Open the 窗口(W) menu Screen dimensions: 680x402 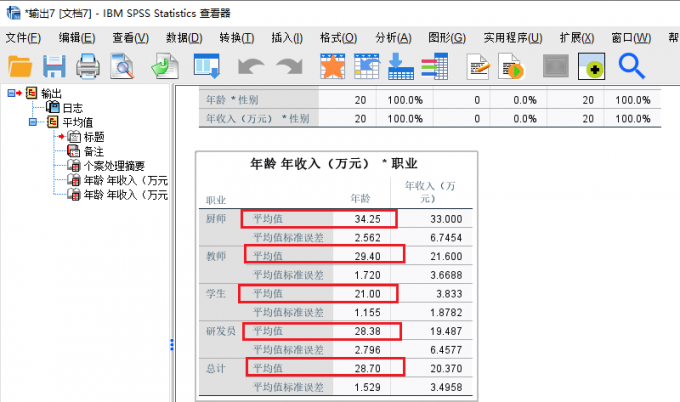(x=631, y=38)
